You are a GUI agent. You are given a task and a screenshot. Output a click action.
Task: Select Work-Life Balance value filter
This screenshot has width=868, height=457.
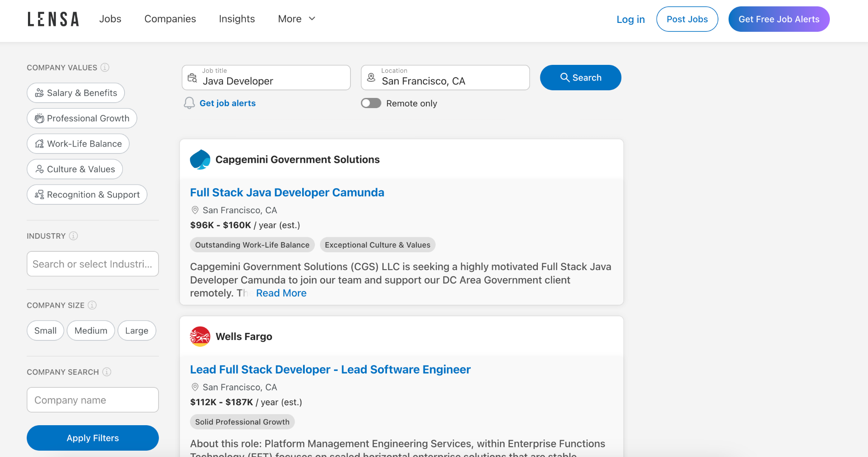tap(78, 144)
